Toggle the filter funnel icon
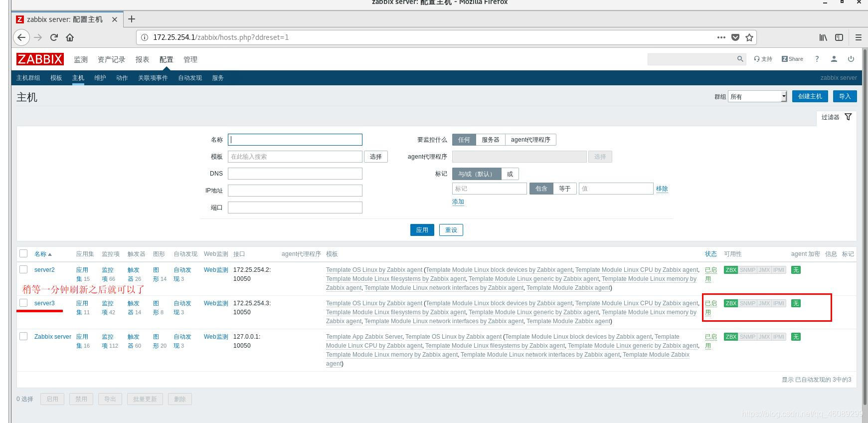Screen dimensions: 868x423 pos(848,117)
